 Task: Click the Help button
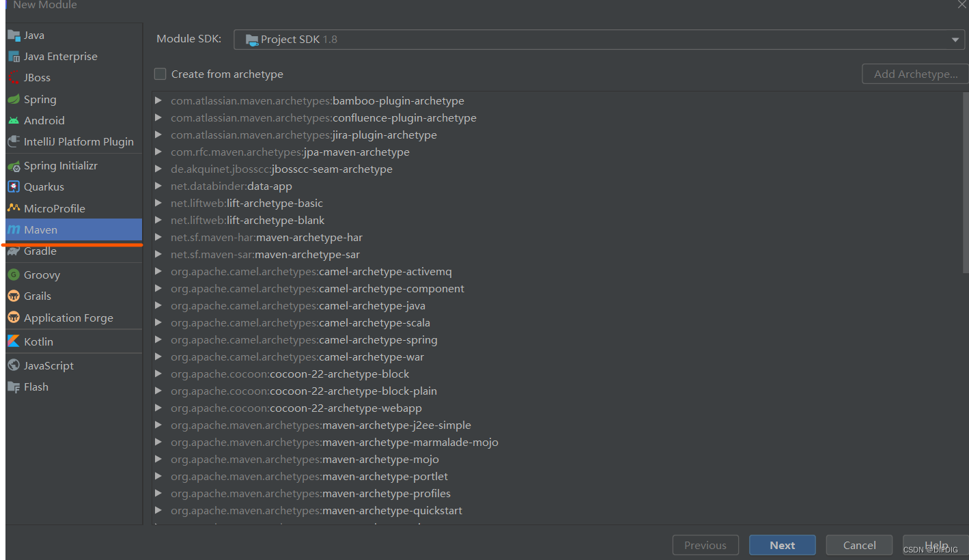coord(936,545)
